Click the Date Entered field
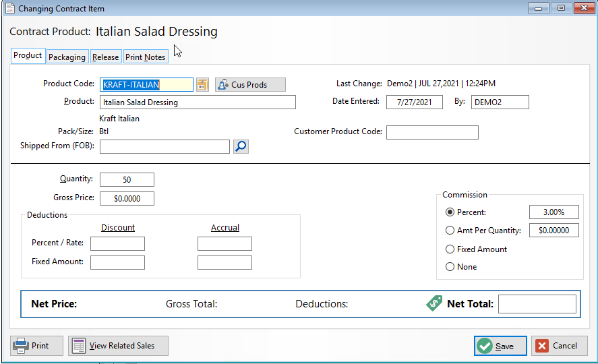This screenshot has height=364, width=598. 415,102
